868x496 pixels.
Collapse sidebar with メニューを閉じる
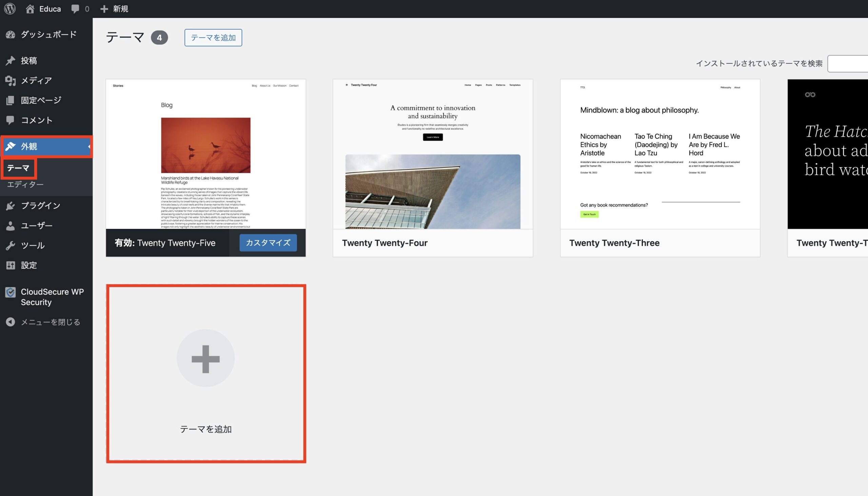click(x=50, y=322)
